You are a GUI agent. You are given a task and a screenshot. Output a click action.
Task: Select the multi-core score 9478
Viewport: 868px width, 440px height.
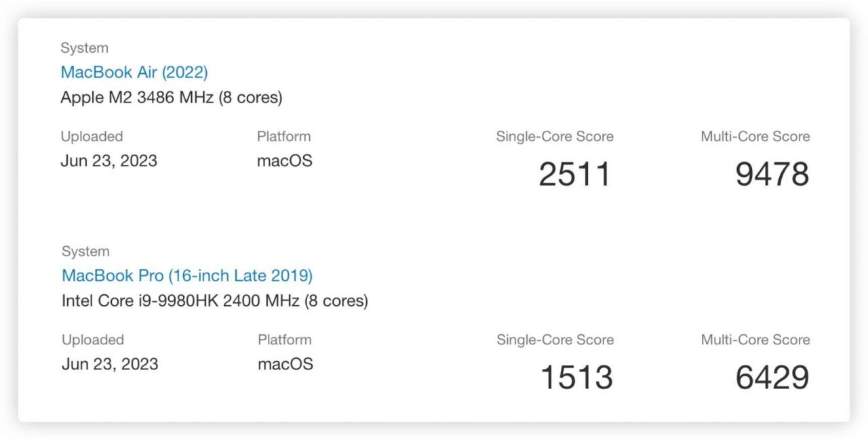tap(772, 174)
